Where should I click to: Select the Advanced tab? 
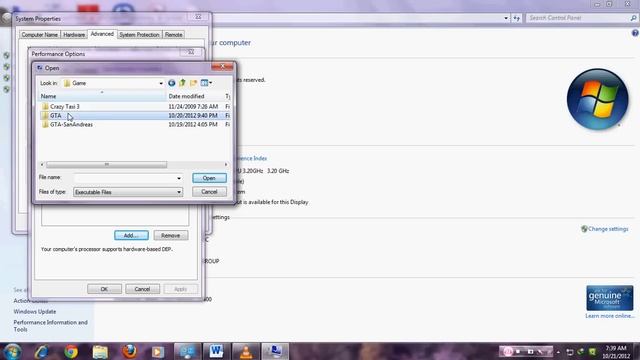[x=102, y=34]
